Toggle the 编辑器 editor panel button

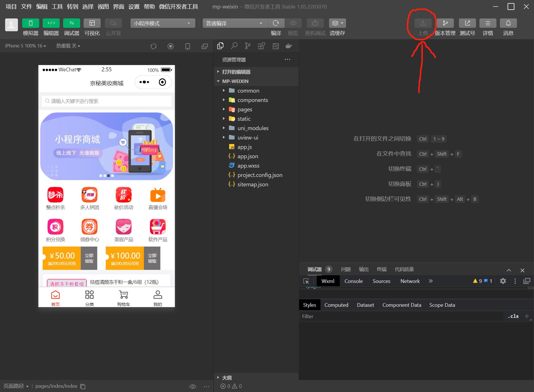51,23
